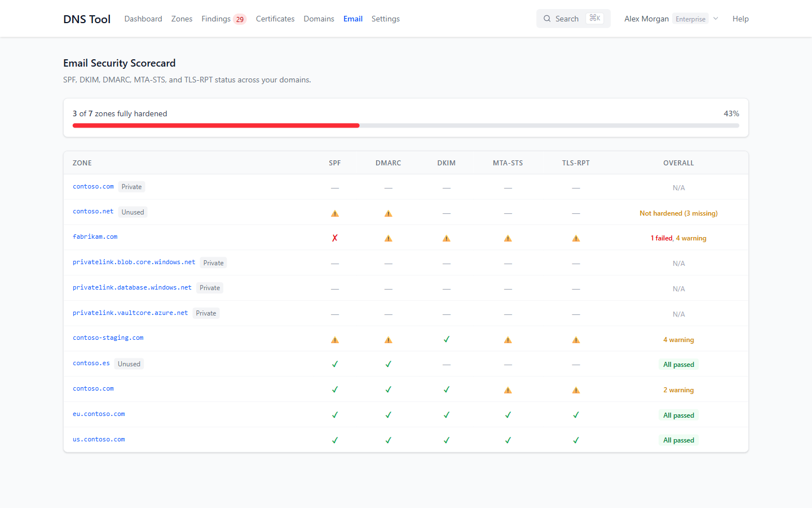Click the SPF warning icon for contoso.net

click(x=335, y=213)
